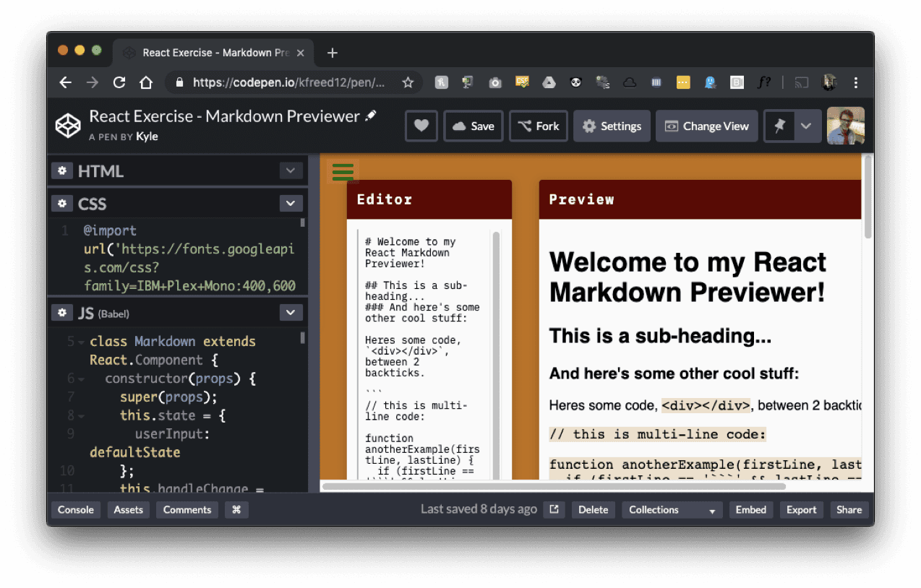Click the 'defaultState' code line
The height and width of the screenshot is (588, 921).
135,452
